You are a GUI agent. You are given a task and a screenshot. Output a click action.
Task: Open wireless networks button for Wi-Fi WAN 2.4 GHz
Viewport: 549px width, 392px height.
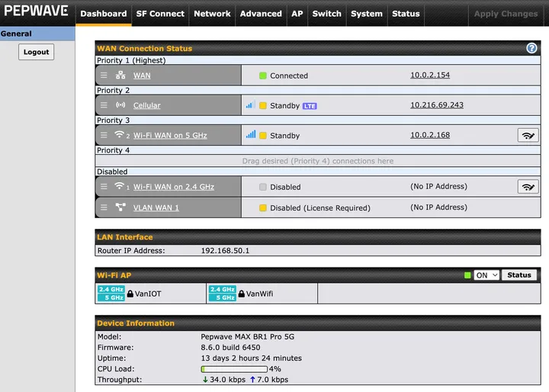coord(528,187)
